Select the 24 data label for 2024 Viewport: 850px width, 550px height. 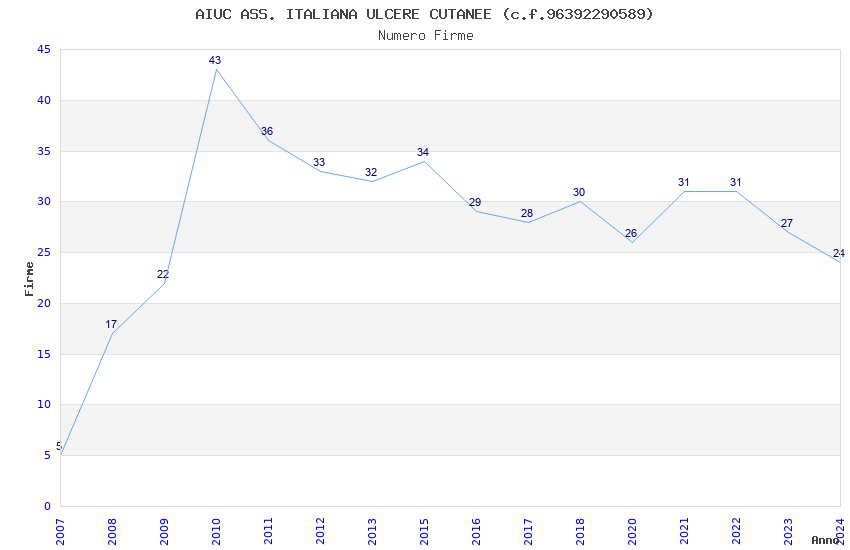pyautogui.click(x=839, y=254)
